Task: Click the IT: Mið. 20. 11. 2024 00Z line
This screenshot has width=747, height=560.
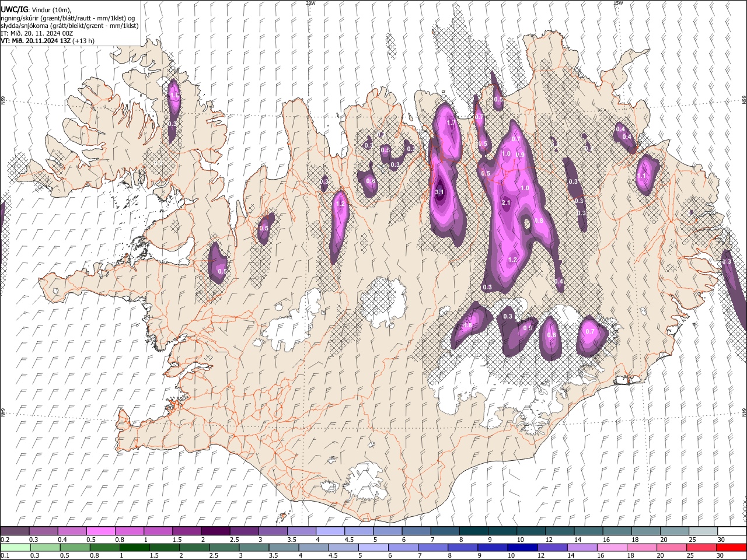Action: pyautogui.click(x=37, y=33)
